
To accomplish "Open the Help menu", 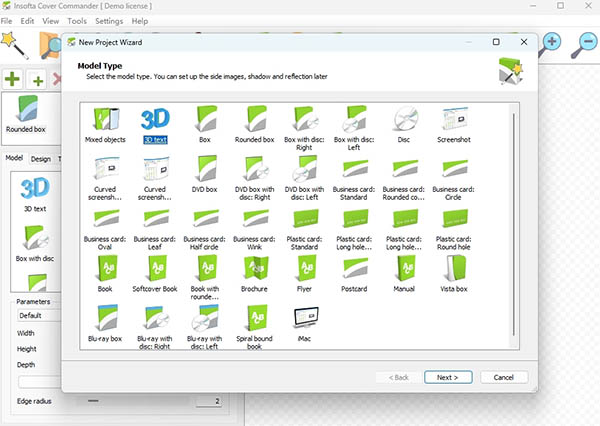I will tap(140, 21).
